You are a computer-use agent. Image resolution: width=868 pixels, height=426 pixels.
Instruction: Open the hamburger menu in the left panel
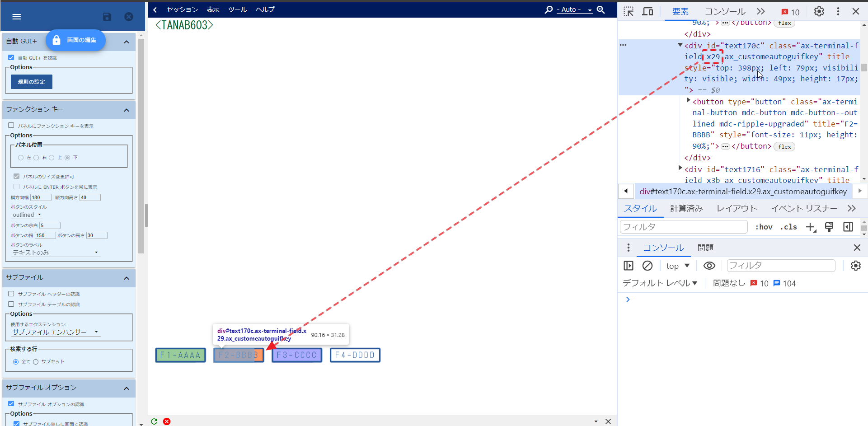(x=17, y=17)
